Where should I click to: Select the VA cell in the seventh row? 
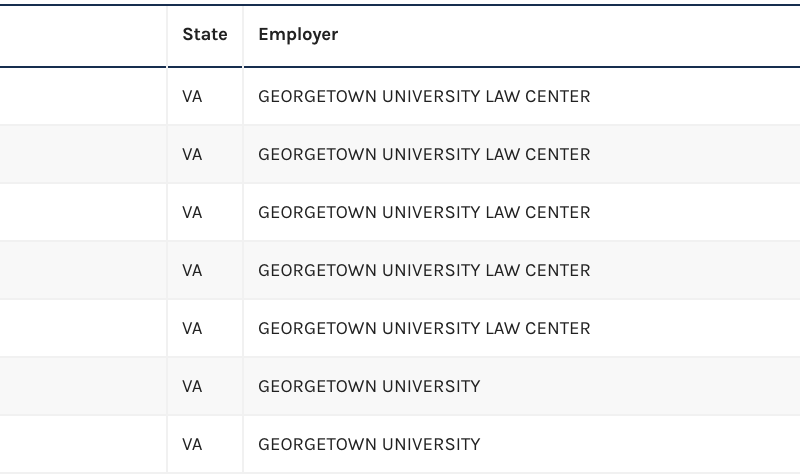pos(193,445)
